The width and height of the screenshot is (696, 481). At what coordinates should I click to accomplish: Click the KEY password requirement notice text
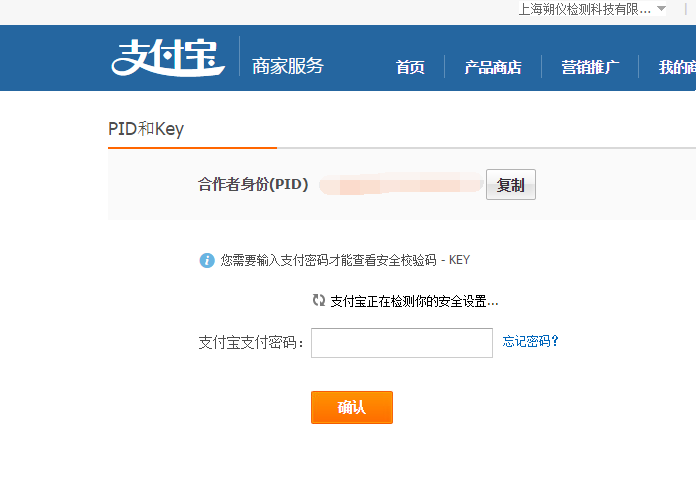345,260
